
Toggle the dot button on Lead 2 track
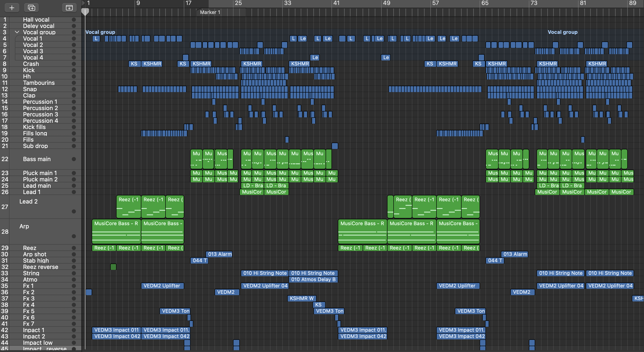pyautogui.click(x=74, y=211)
